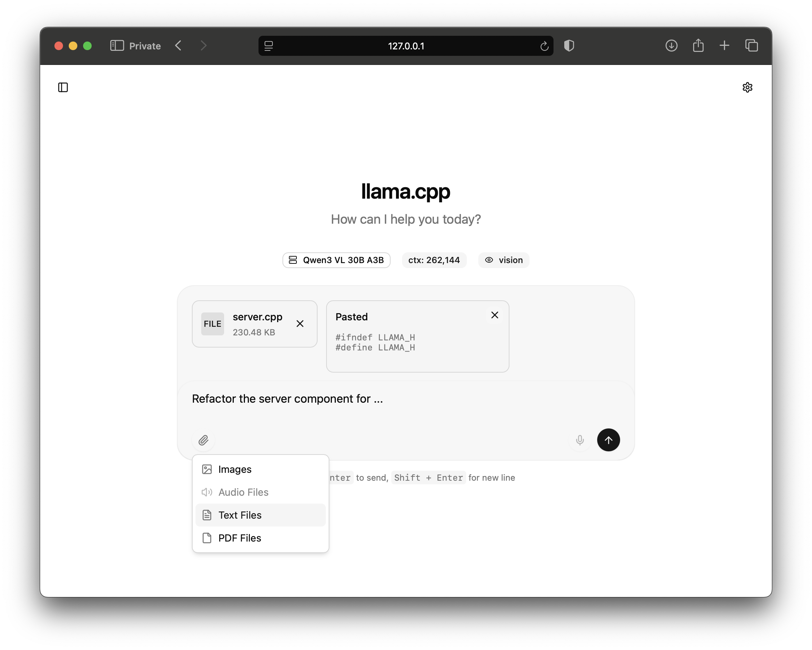The width and height of the screenshot is (812, 650).
Task: Show the Safari sidebar
Action: coord(117,46)
